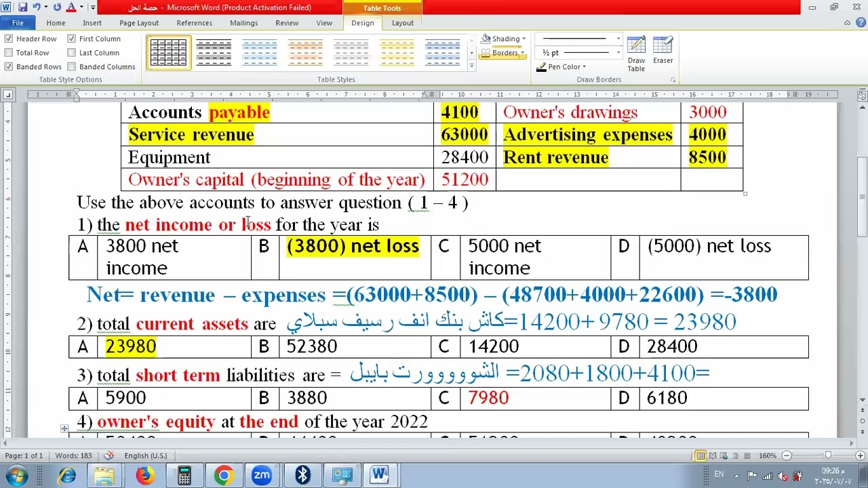Switch to the Page Layout tab
The image size is (868, 488).
139,23
